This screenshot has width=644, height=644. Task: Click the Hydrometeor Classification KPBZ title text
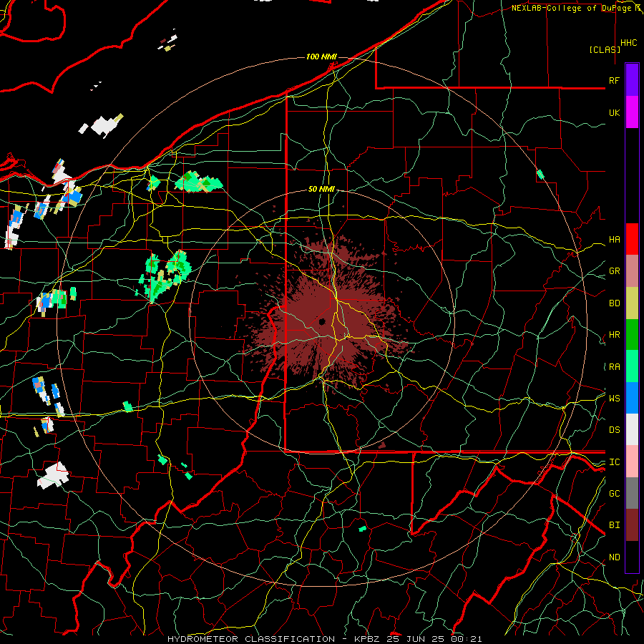[324, 639]
